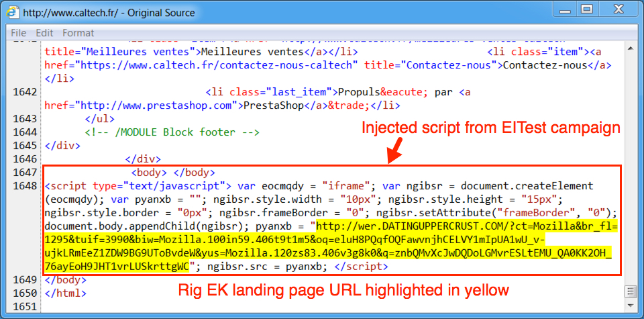This screenshot has width=644, height=319.
Task: Click the "text/javascript" type value
Action: pos(176,186)
